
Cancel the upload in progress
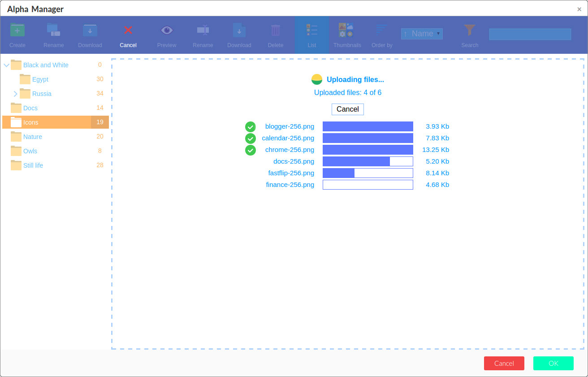click(x=347, y=109)
